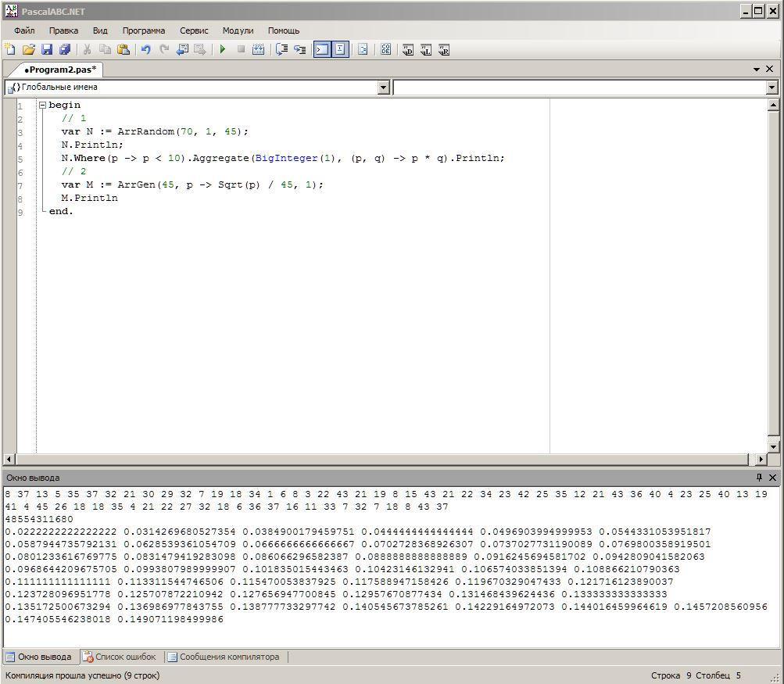Expand the Глобальные имена dropdown
Image resolution: width=784 pixels, height=684 pixels.
tap(383, 88)
